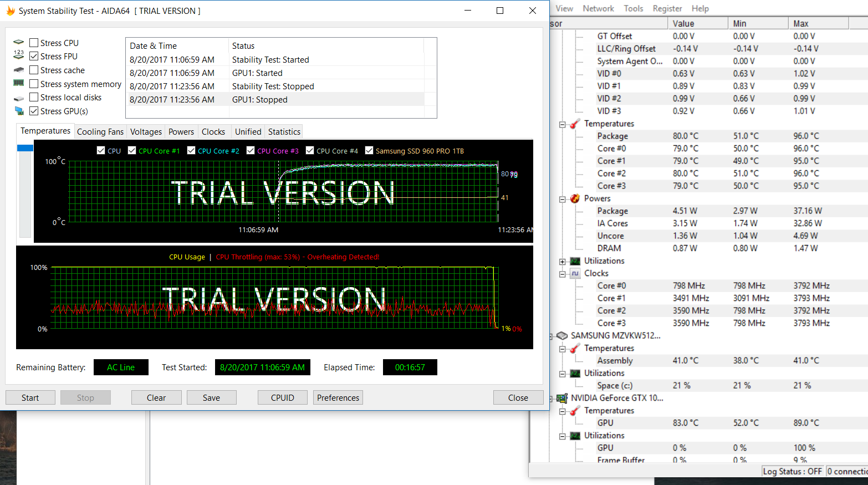Screen dimensions: 868x485
Task: Click the monitor icon beside Stress GPU(s)
Action: (x=19, y=111)
